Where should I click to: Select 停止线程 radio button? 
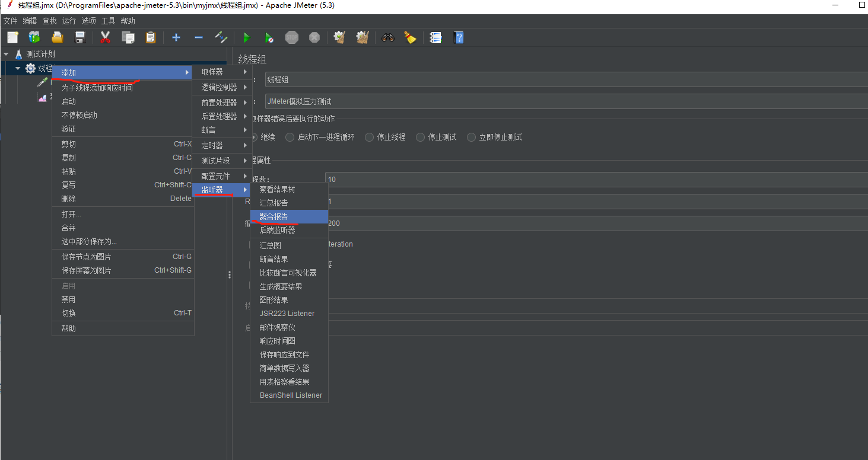pos(370,137)
